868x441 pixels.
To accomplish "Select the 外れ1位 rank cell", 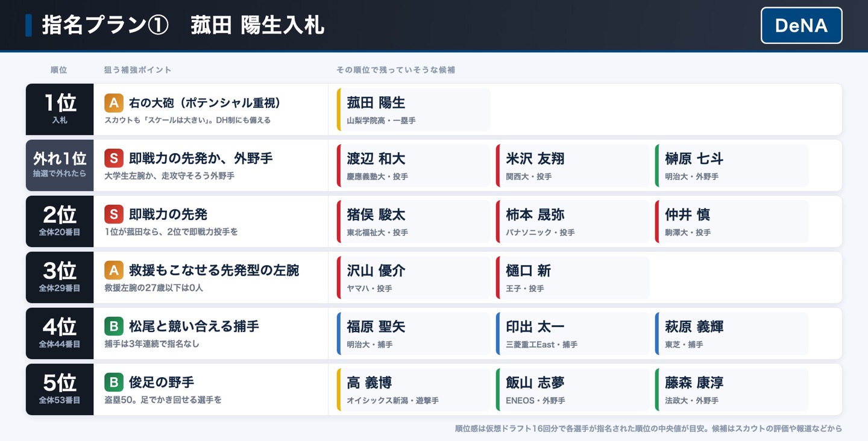I will [60, 165].
